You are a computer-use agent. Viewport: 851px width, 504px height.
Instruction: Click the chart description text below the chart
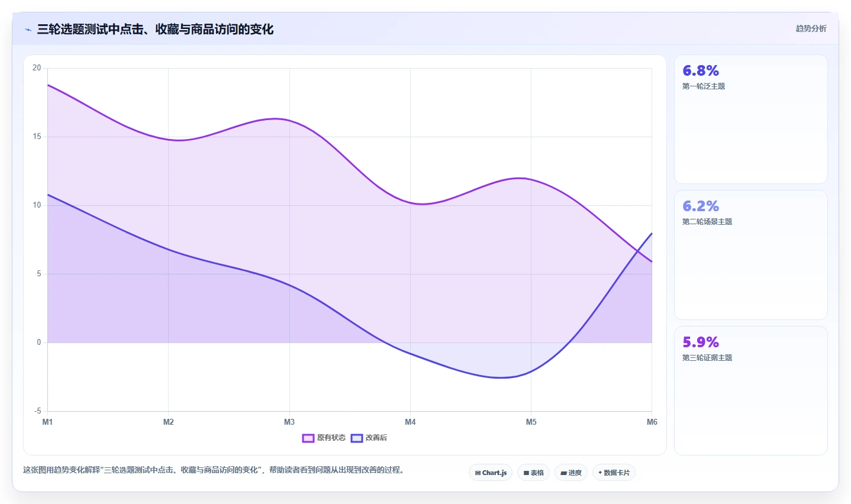pyautogui.click(x=213, y=470)
